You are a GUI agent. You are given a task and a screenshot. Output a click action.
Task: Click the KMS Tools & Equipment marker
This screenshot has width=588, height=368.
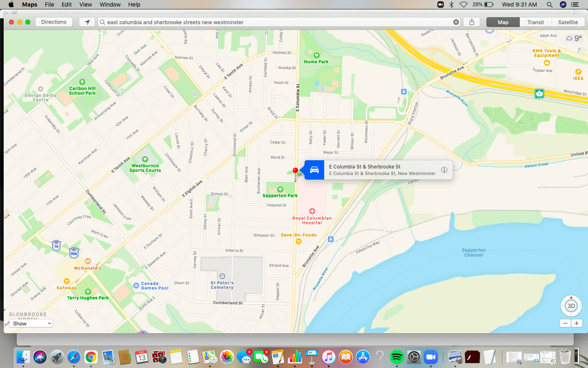[547, 63]
